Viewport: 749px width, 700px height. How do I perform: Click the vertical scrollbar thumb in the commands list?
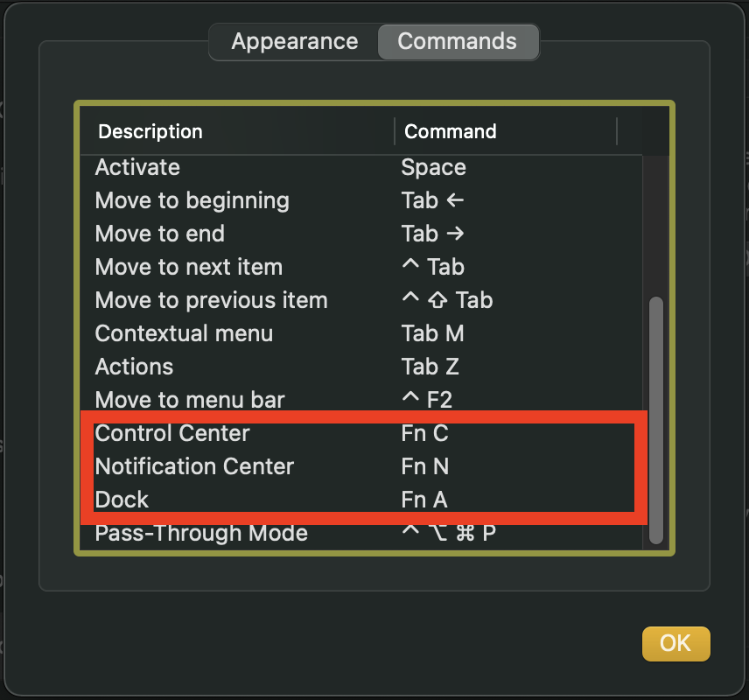[x=656, y=420]
